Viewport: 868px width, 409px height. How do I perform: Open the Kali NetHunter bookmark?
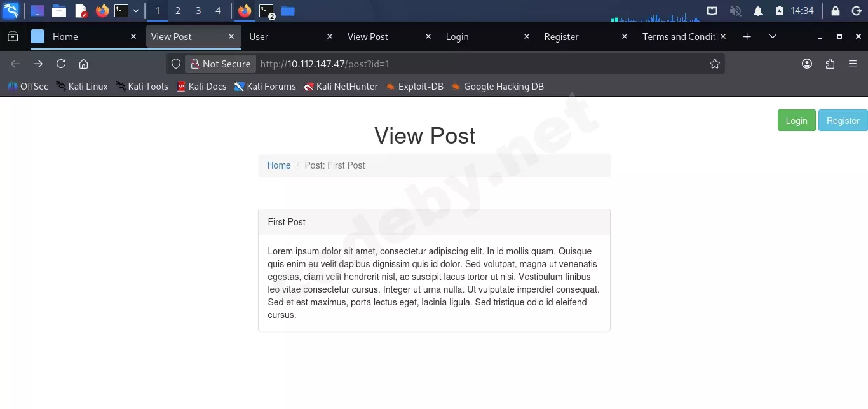pos(341,87)
